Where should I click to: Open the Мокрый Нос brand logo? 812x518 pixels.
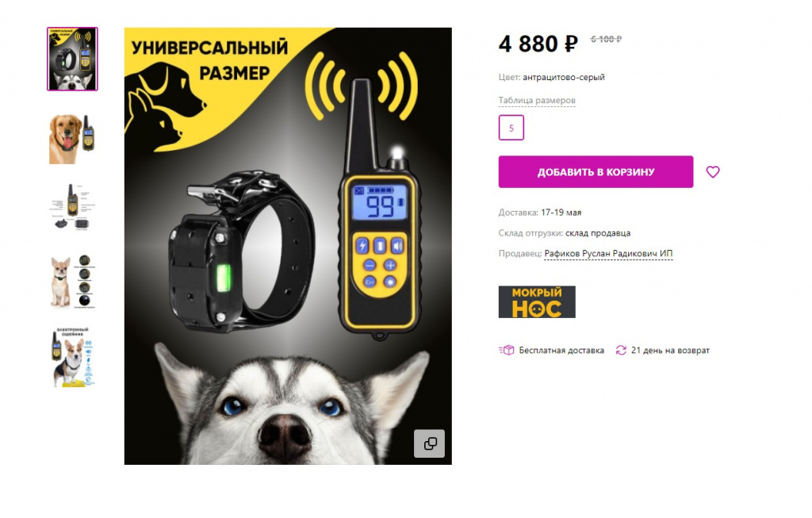tap(537, 302)
